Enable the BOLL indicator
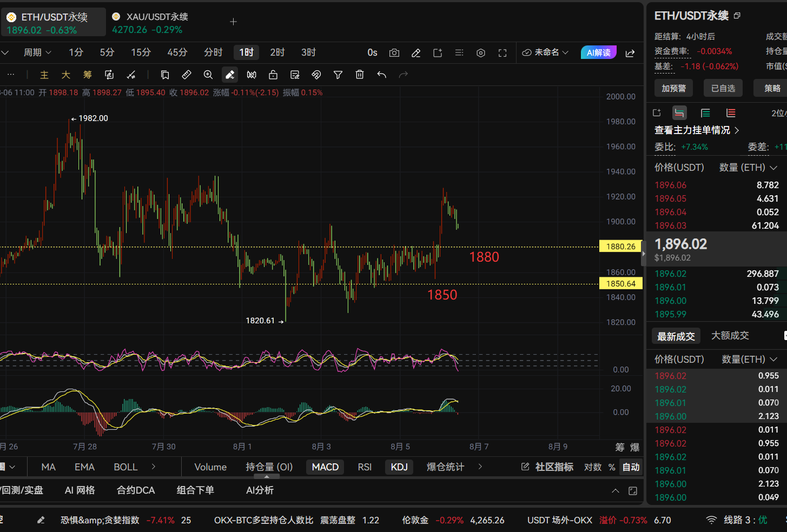This screenshot has height=532, width=787. click(125, 467)
